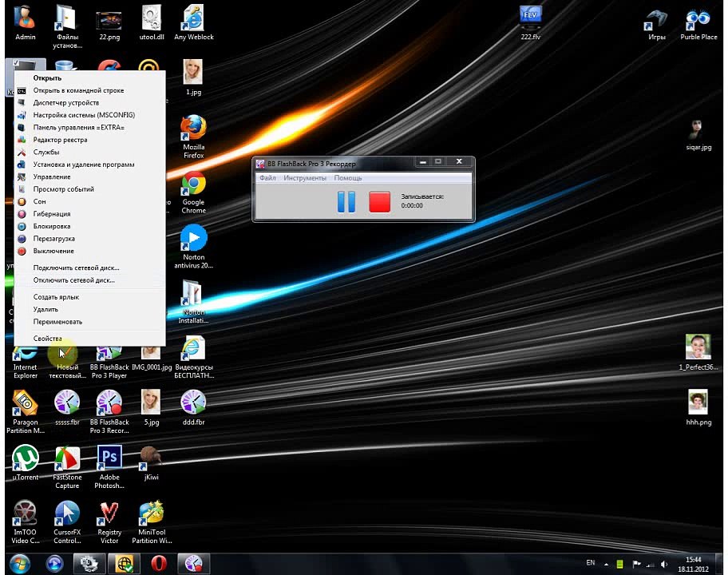Launch Редактор реестра from the context menu
This screenshot has height=575, width=728.
tap(89, 140)
